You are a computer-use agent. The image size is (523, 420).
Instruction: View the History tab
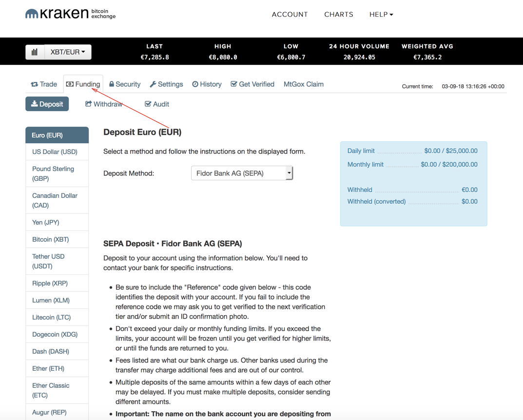coord(207,84)
